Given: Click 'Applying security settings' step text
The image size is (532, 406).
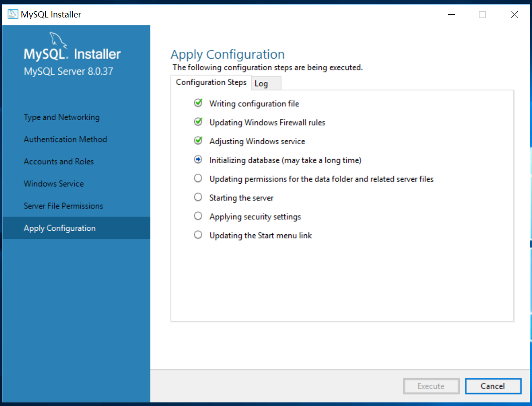Looking at the screenshot, I should [255, 216].
